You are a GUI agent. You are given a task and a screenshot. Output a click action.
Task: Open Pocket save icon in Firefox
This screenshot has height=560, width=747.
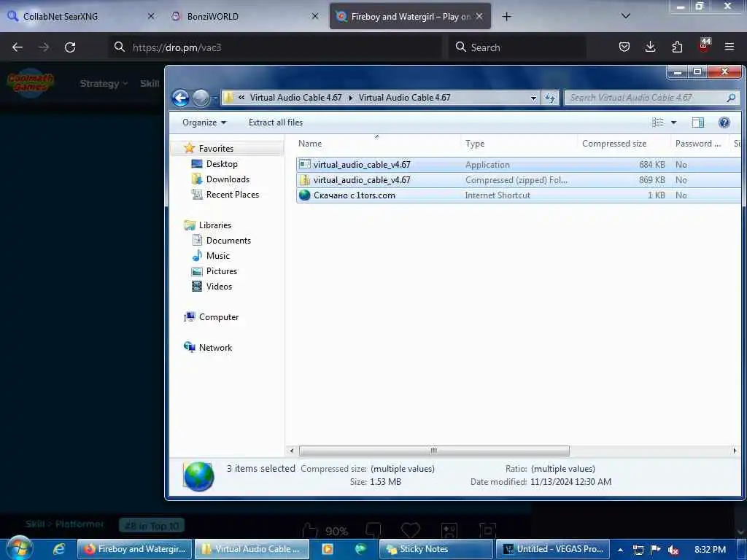click(x=624, y=47)
